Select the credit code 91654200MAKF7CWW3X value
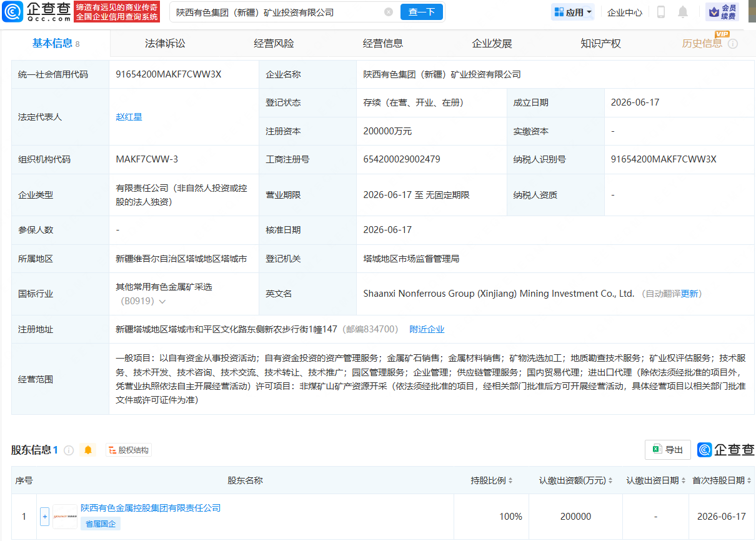 169,74
